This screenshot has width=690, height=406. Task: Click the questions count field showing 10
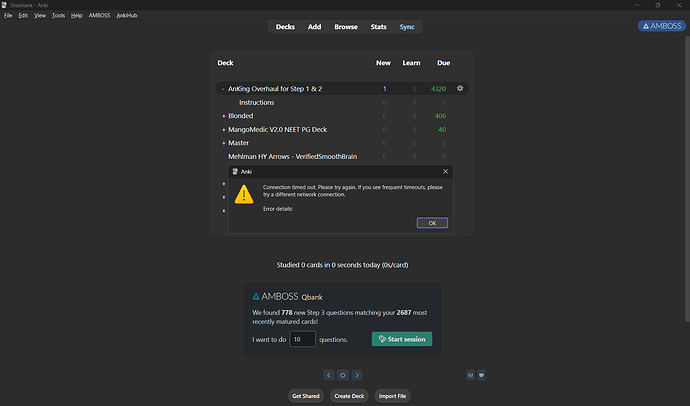coord(302,339)
